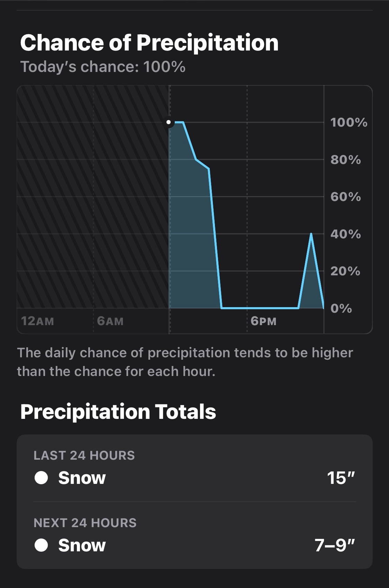Tap the 40% axis label
This screenshot has height=588, width=389.
pyautogui.click(x=345, y=234)
